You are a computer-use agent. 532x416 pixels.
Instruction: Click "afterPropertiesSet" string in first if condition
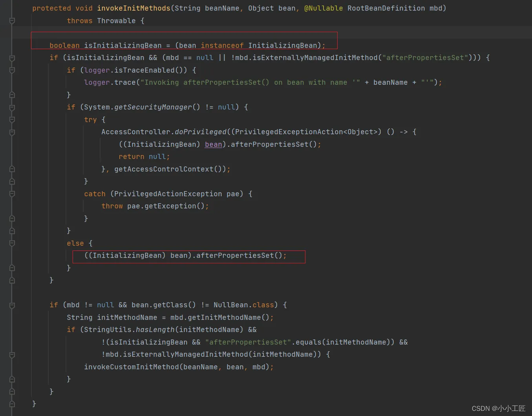click(x=425, y=58)
